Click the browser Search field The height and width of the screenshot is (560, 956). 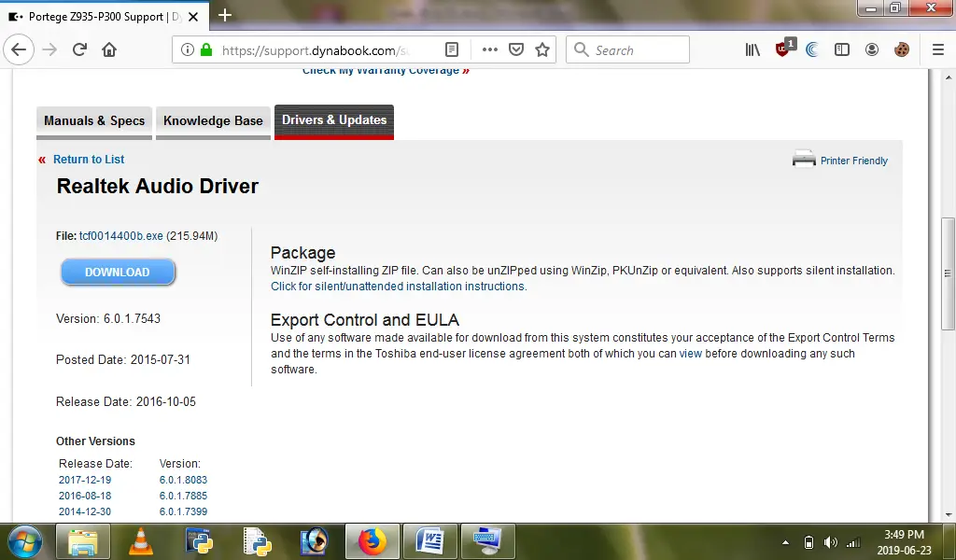pyautogui.click(x=628, y=50)
